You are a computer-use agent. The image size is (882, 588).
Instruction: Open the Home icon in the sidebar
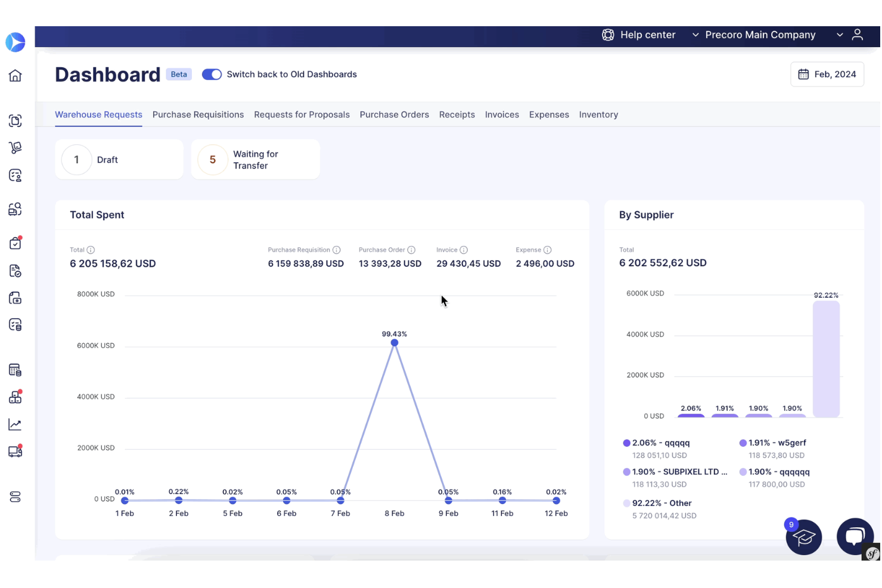click(x=15, y=76)
